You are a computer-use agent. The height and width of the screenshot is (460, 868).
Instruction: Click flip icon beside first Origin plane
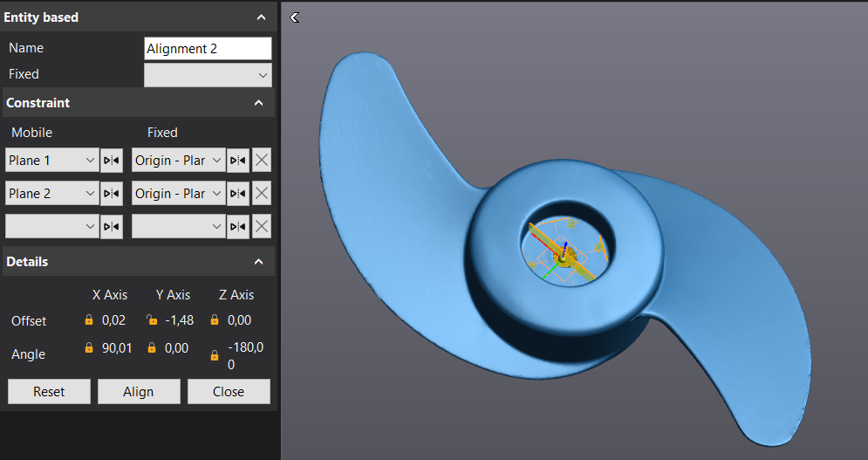click(238, 161)
